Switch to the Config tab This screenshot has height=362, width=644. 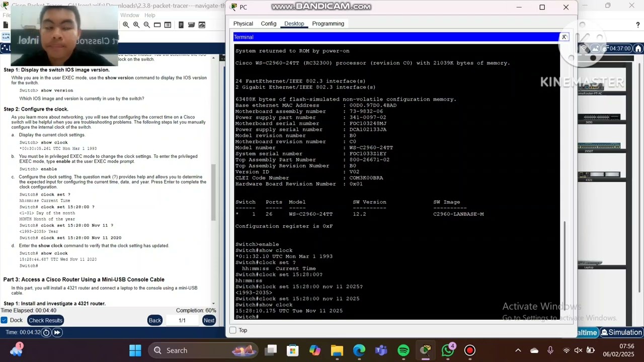(269, 24)
